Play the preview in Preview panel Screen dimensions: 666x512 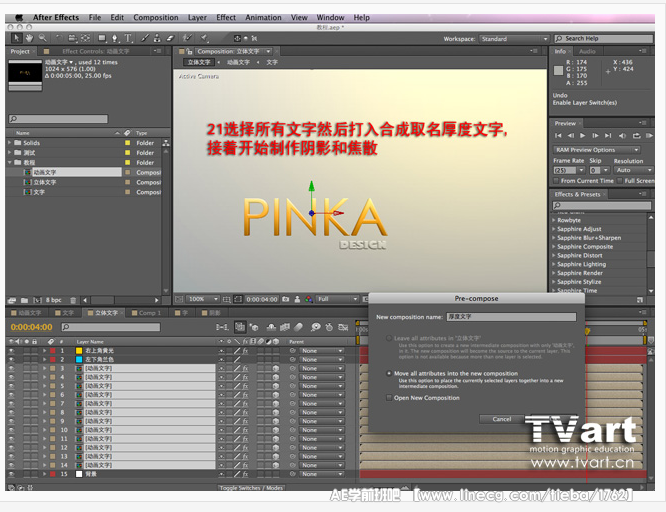pyautogui.click(x=583, y=136)
